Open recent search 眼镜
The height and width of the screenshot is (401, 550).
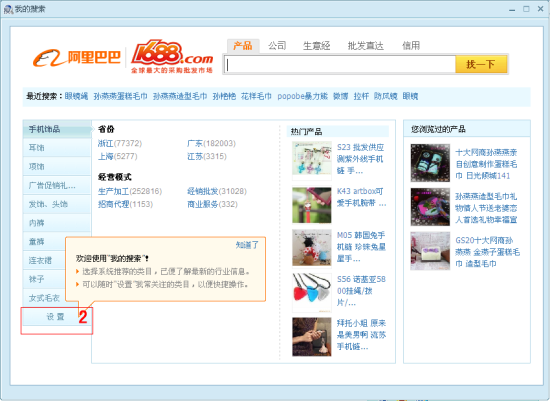point(410,96)
